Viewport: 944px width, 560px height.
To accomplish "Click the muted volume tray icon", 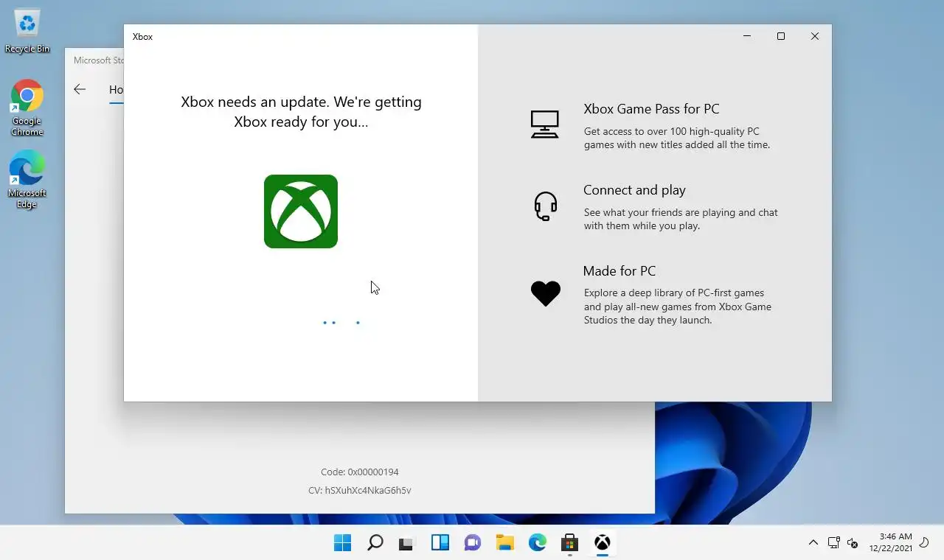I will [853, 543].
